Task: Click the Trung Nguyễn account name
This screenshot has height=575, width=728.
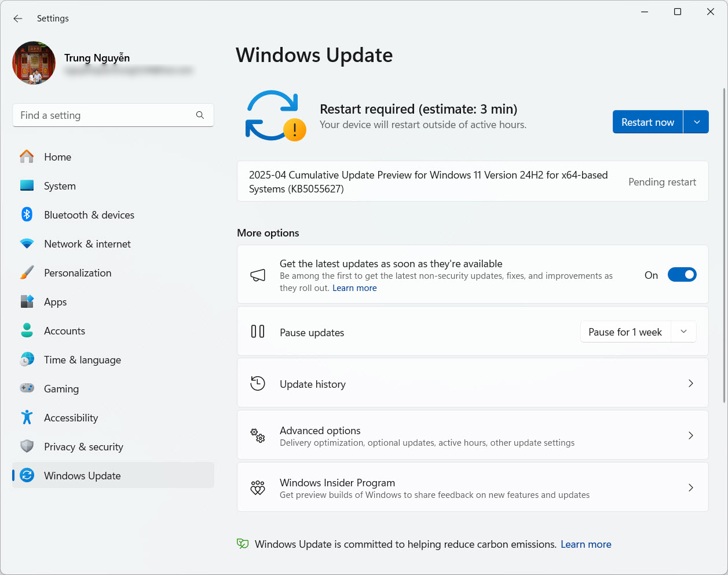Action: (97, 57)
